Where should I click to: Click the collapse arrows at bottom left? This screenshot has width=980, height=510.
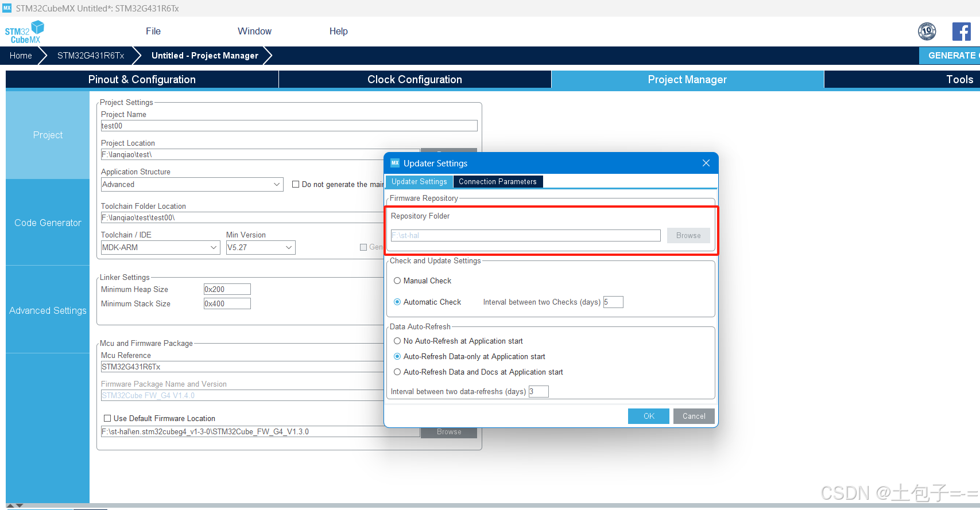coord(15,506)
